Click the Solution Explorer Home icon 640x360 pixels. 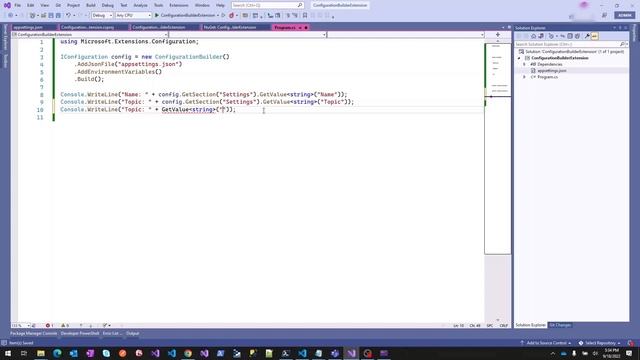click(533, 36)
